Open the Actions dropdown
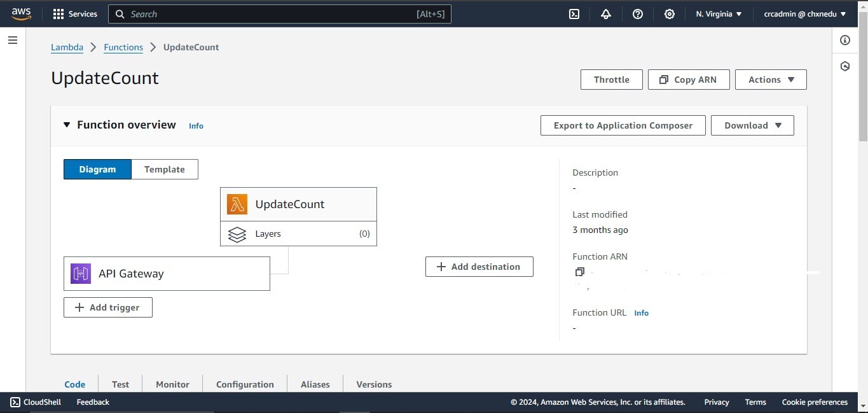 tap(771, 80)
